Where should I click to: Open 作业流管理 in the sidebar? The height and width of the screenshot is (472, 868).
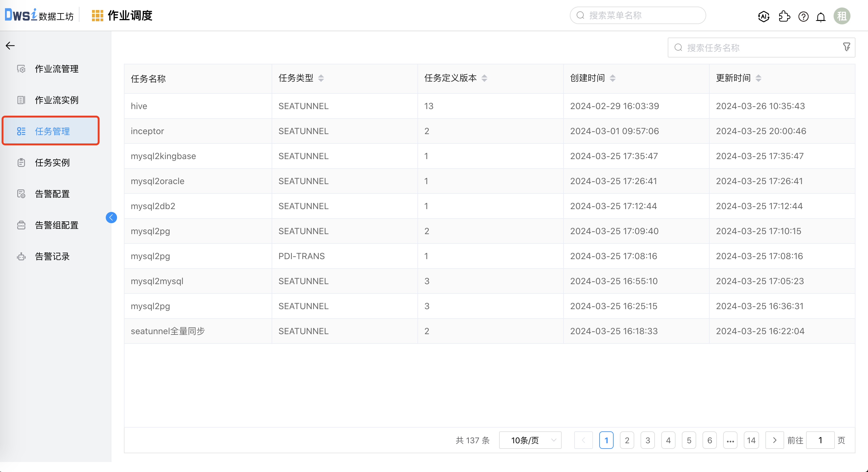click(x=57, y=69)
